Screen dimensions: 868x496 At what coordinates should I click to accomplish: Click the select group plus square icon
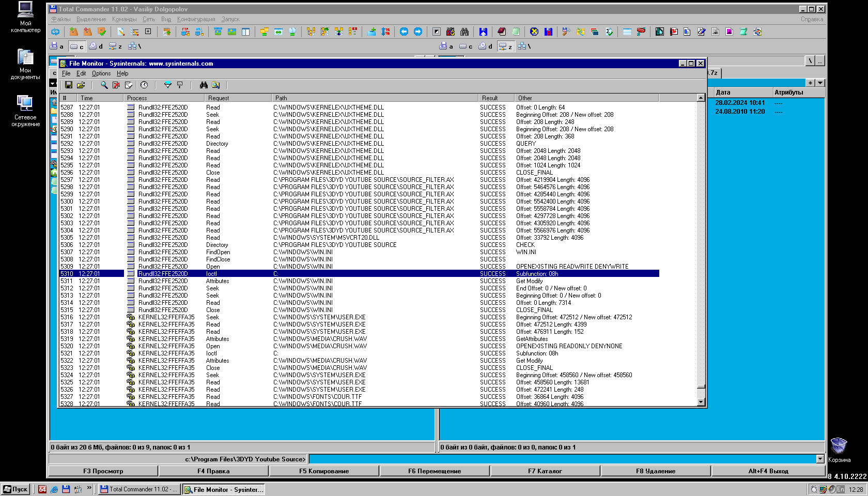(x=148, y=32)
